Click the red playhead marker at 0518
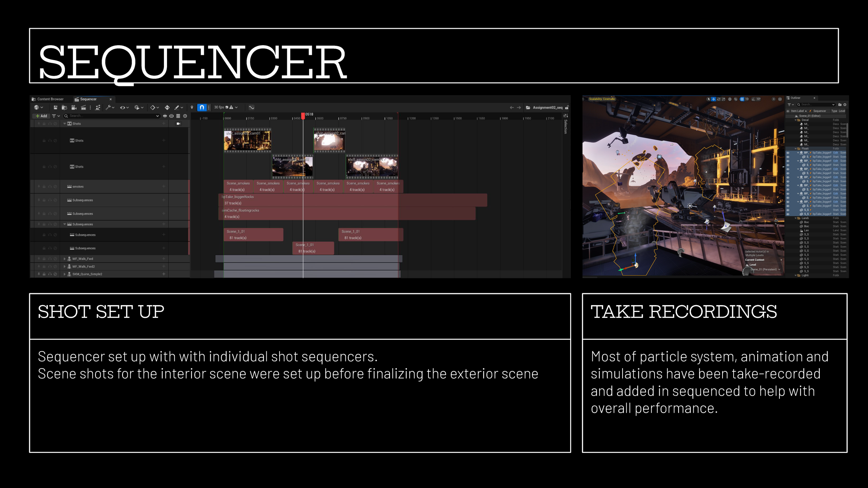 coord(303,116)
